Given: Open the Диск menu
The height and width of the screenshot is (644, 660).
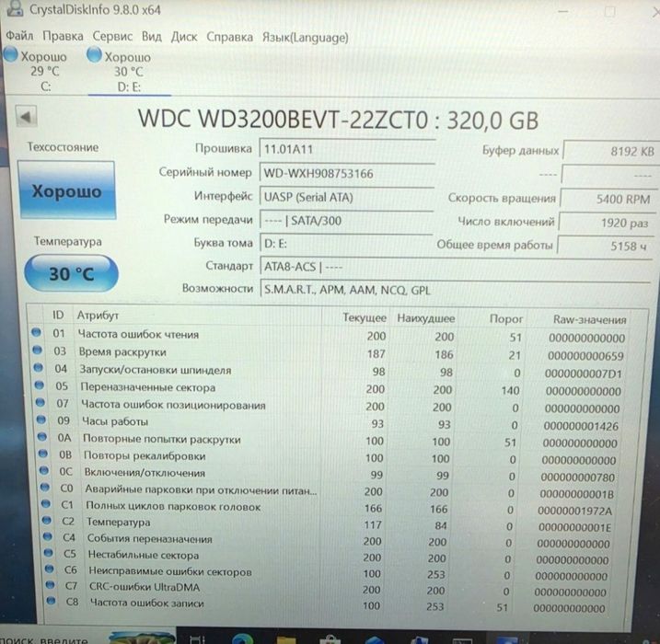Looking at the screenshot, I should [184, 37].
